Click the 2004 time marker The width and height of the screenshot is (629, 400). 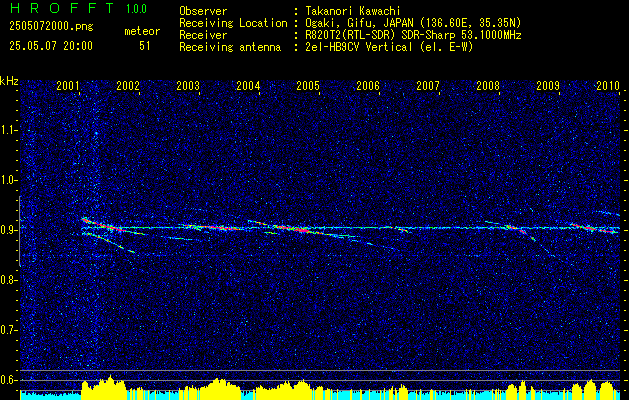click(248, 86)
